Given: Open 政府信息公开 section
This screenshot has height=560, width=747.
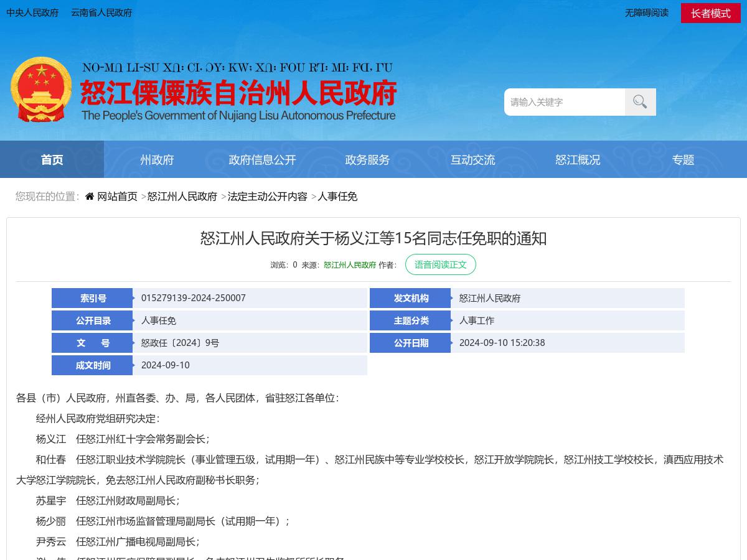Looking at the screenshot, I should coord(262,159).
